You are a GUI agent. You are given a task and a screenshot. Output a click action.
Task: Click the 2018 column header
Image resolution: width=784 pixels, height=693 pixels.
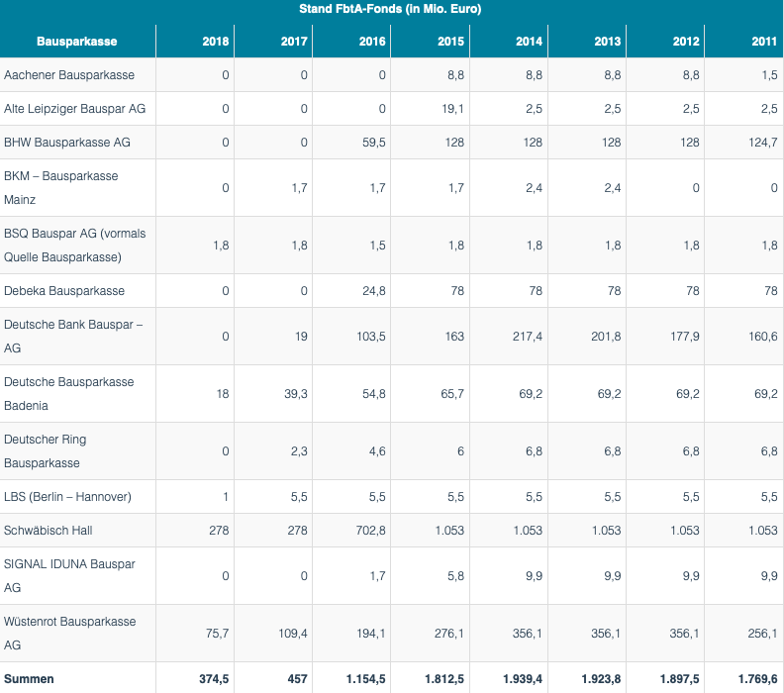click(x=216, y=42)
